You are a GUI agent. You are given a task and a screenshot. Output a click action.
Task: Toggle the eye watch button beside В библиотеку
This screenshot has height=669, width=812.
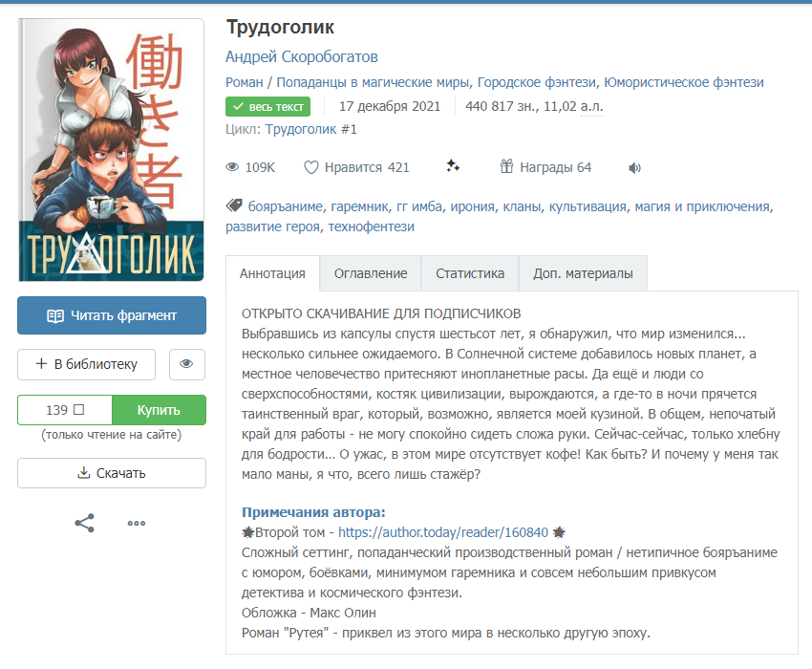[x=186, y=364]
